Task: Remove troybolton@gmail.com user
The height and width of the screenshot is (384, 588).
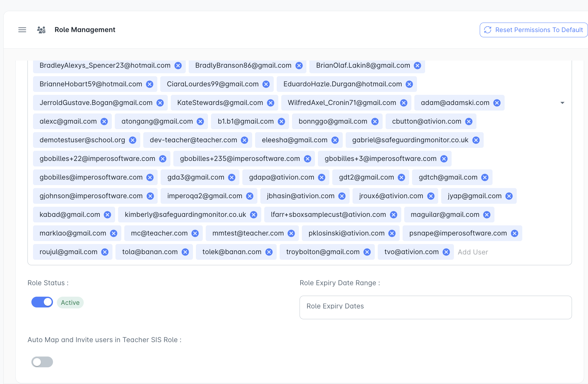Action: [367, 252]
